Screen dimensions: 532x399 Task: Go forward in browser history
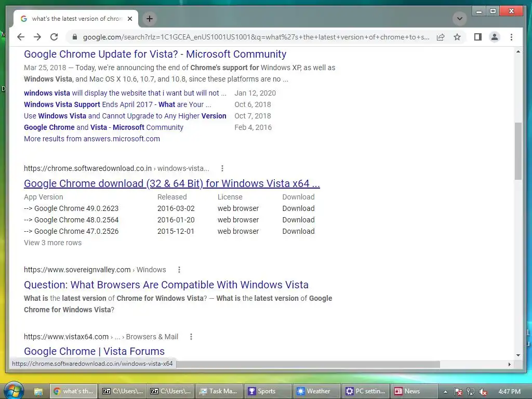tap(37, 37)
